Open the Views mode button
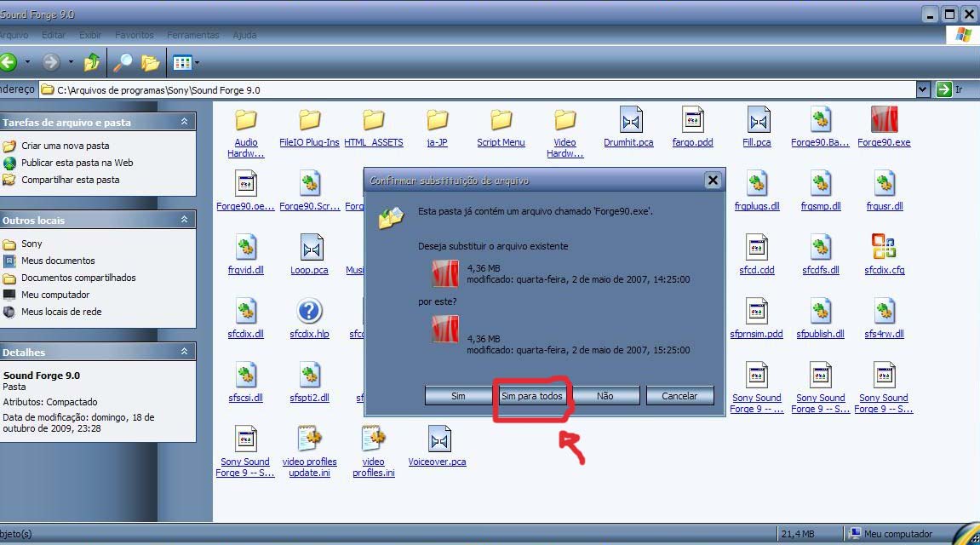The height and width of the screenshot is (545, 980). pyautogui.click(x=182, y=62)
